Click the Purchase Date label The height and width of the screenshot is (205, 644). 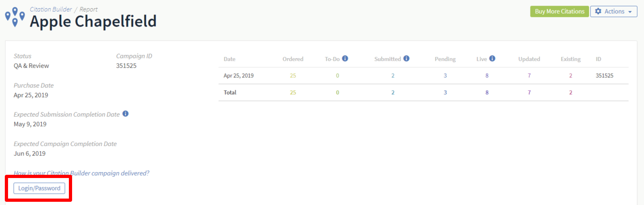(x=34, y=85)
